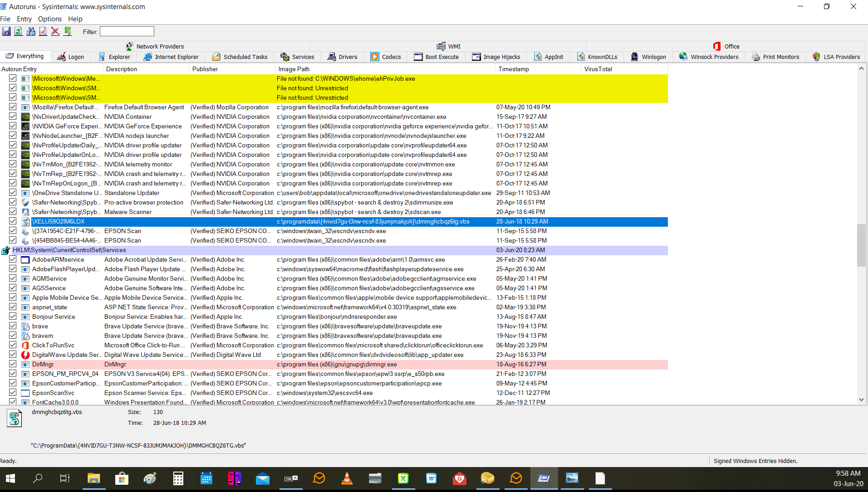Click the Brave icon in the bravem row
868x492 pixels.
pyautogui.click(x=25, y=336)
